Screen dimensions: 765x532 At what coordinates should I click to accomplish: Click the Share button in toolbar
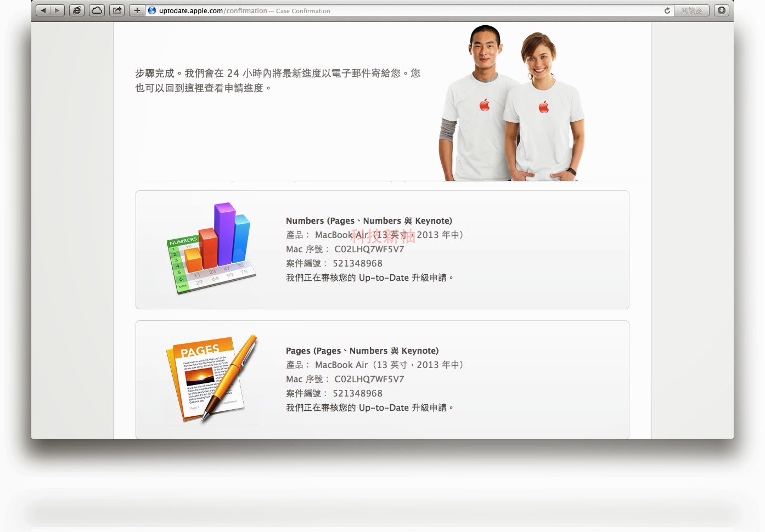coord(117,10)
